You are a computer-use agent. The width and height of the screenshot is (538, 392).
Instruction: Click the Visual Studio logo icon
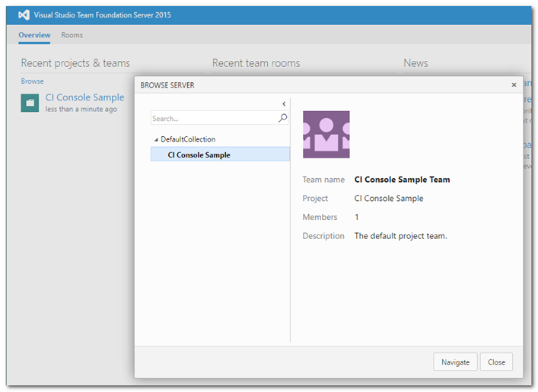click(25, 15)
